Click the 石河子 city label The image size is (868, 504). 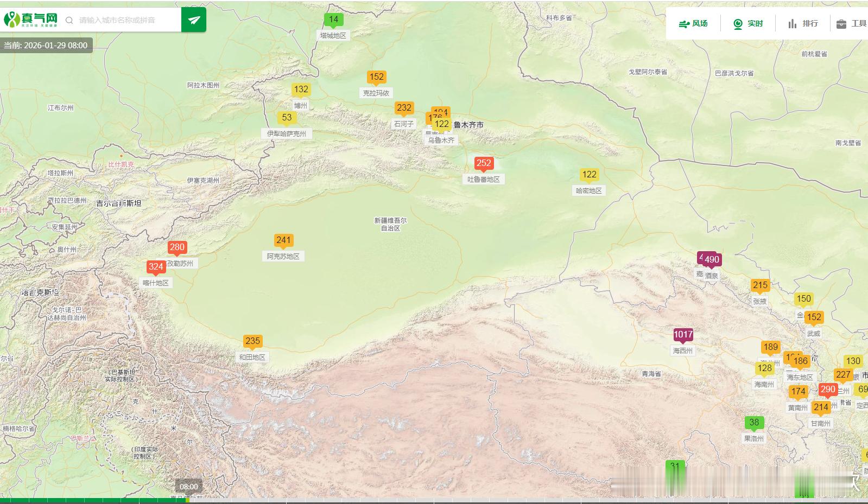403,124
